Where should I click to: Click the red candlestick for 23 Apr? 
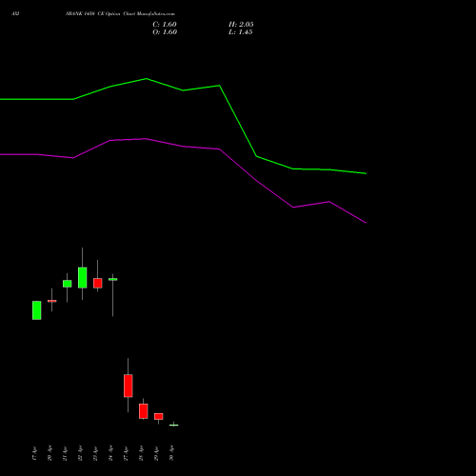coord(98,283)
